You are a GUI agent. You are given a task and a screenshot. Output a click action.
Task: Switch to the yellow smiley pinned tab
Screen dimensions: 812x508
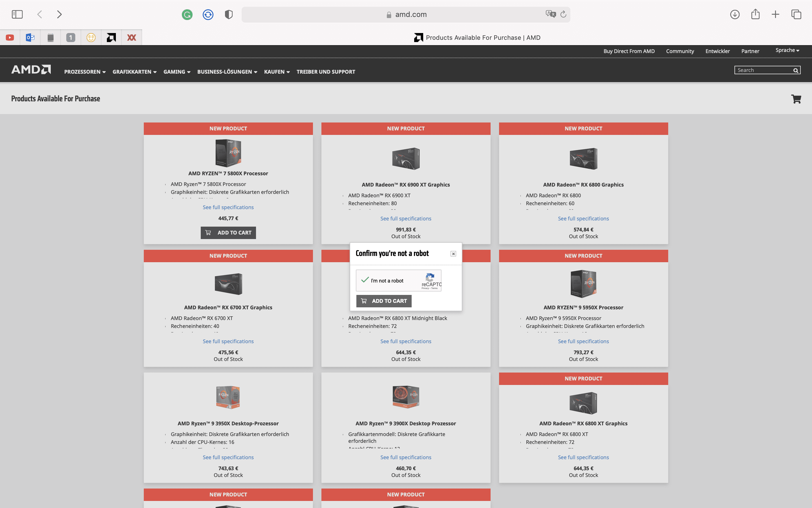(x=91, y=38)
